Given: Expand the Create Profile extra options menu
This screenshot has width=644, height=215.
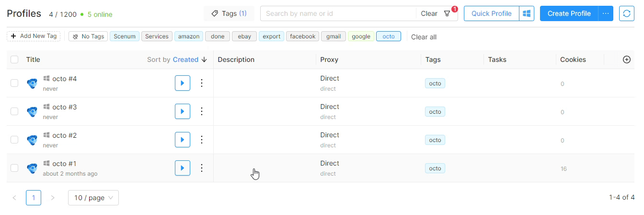Looking at the screenshot, I should [x=606, y=13].
